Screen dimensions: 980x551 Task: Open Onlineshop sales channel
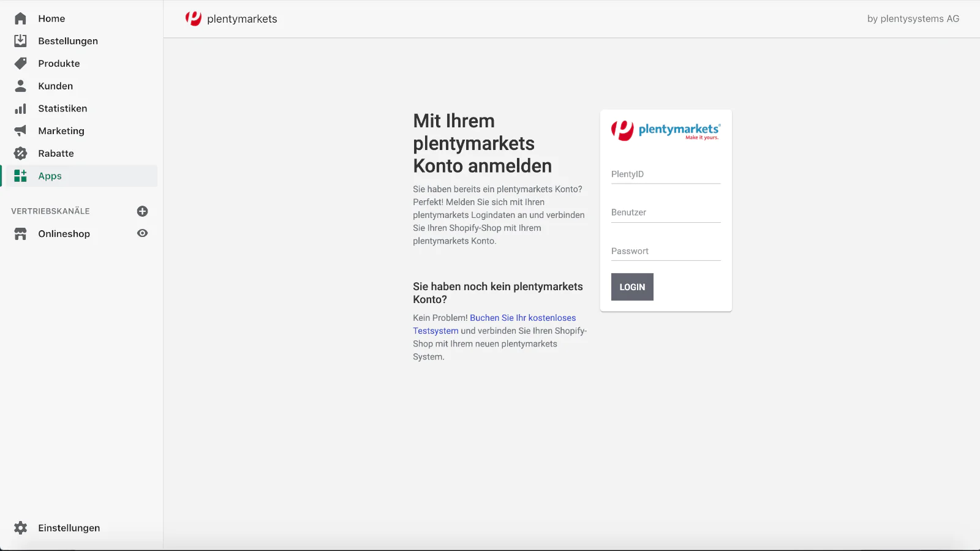[x=64, y=234]
